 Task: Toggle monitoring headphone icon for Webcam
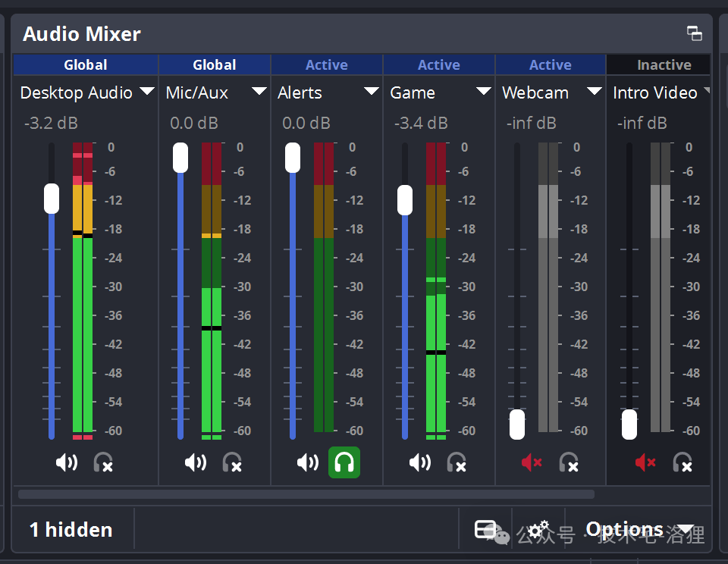(x=569, y=462)
